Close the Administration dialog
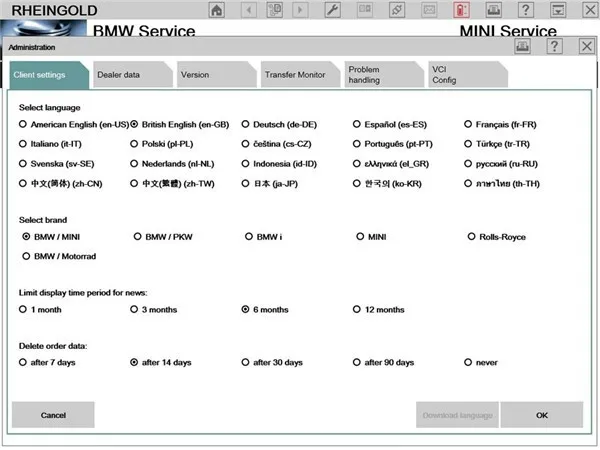 click(587, 47)
